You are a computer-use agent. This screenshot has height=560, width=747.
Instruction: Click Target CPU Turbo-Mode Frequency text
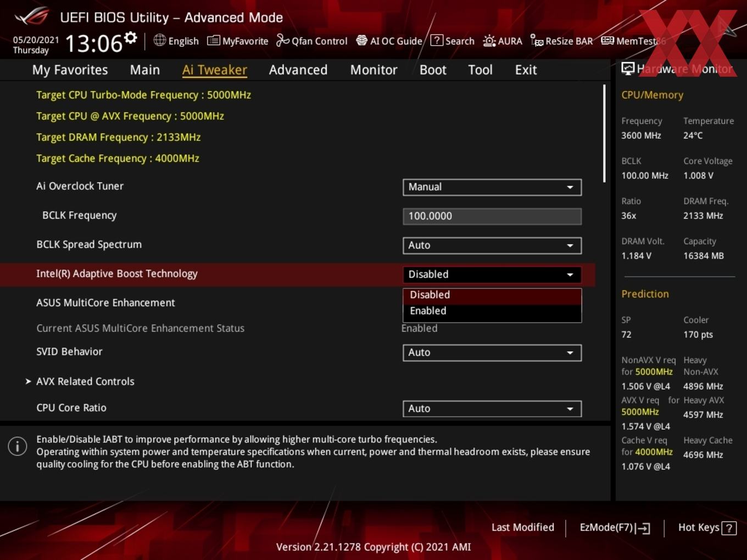143,95
